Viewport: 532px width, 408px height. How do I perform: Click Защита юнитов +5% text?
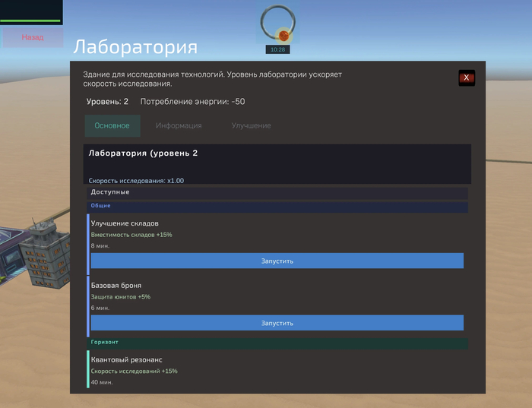(x=120, y=297)
